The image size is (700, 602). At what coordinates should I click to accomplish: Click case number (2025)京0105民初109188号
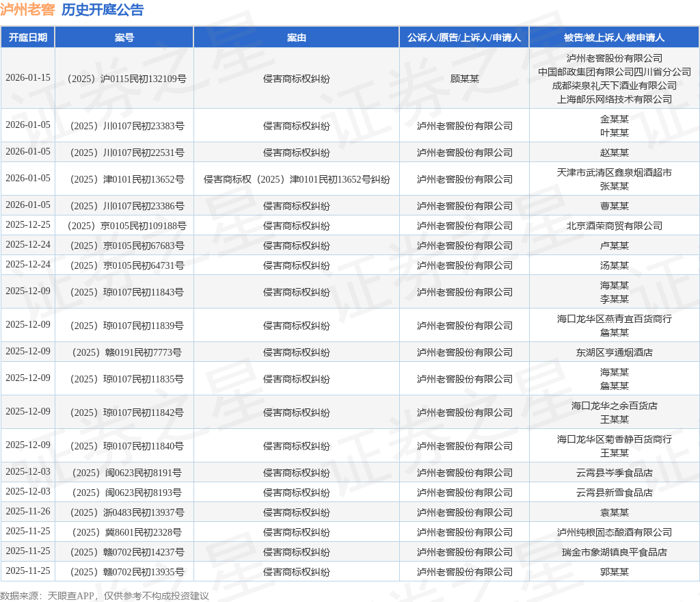pyautogui.click(x=126, y=226)
